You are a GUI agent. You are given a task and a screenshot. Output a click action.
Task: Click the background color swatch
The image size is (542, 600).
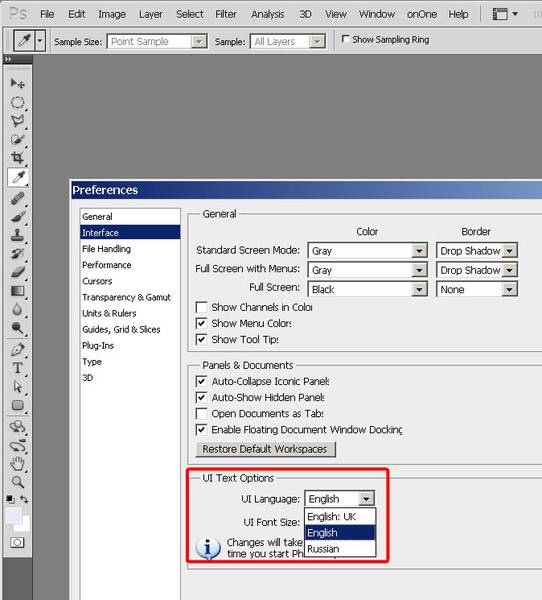point(24,526)
